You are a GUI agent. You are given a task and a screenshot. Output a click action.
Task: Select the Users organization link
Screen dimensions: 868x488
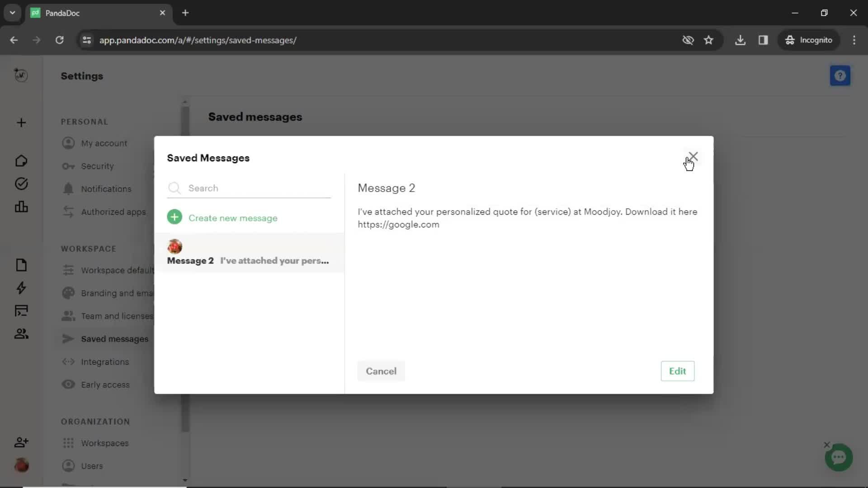pos(91,466)
